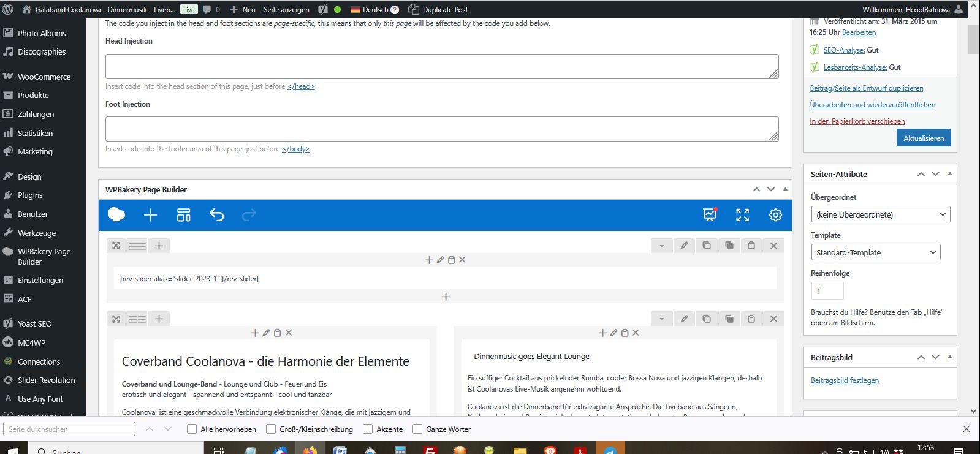
Task: Click the Undo arrow in WPBakery toolbar
Action: click(x=216, y=215)
